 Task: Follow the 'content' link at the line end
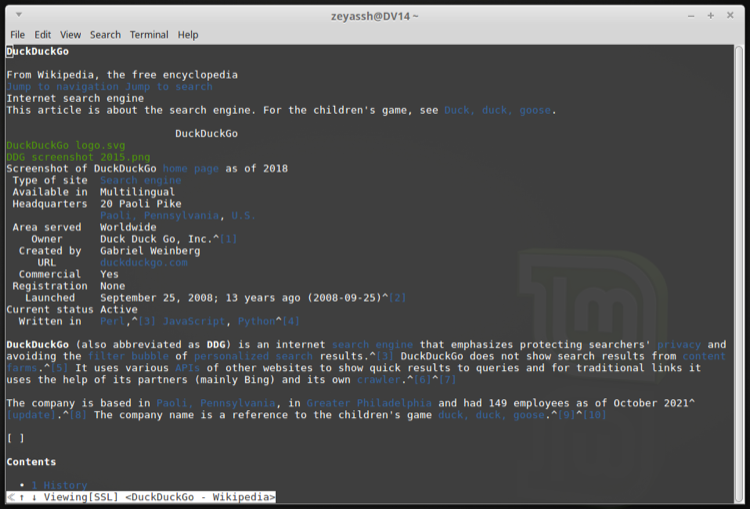pos(704,356)
